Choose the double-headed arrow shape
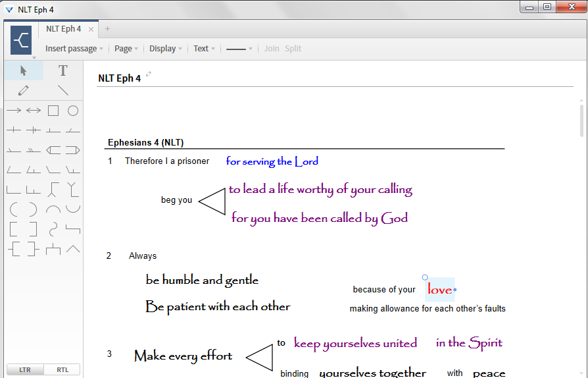Screen dimensions: 588x378 coord(34,111)
